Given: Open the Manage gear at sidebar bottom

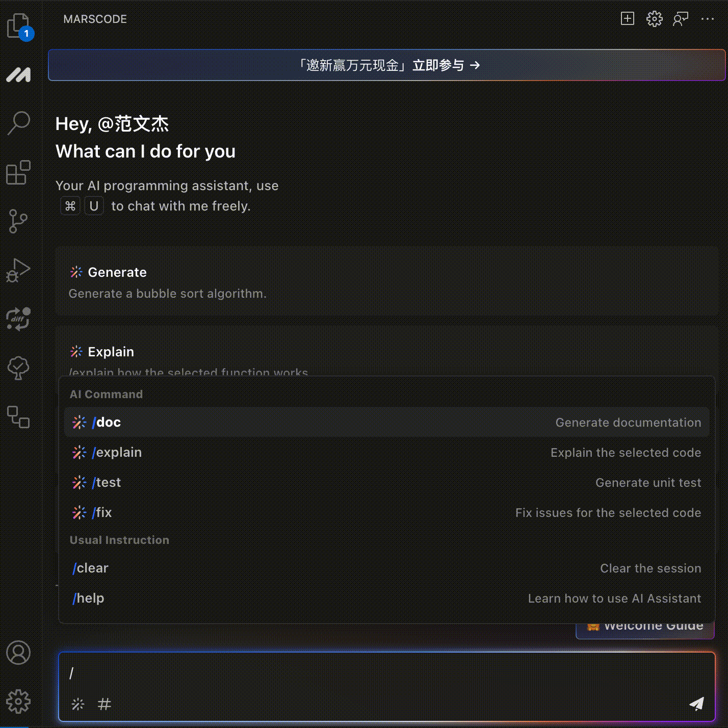Looking at the screenshot, I should pyautogui.click(x=18, y=701).
